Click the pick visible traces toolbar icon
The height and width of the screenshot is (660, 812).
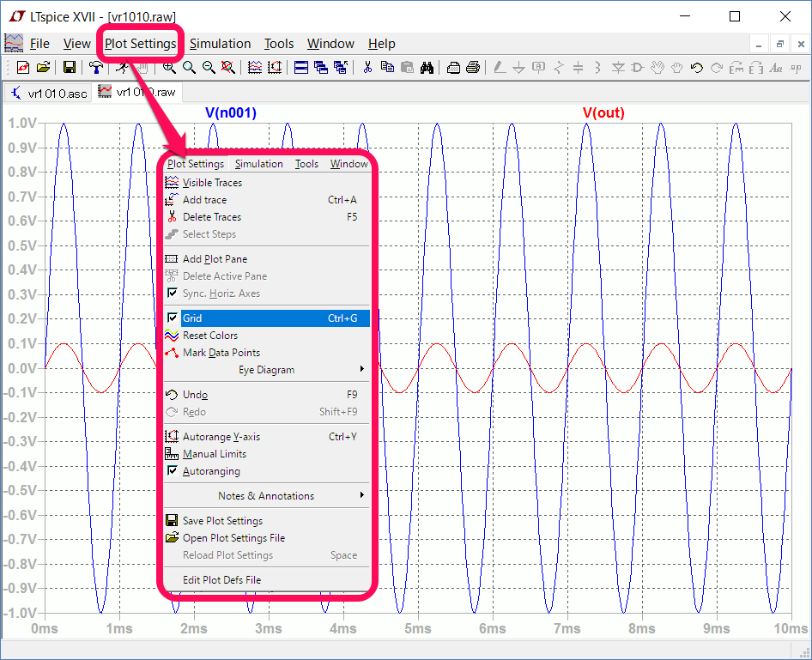(x=255, y=67)
